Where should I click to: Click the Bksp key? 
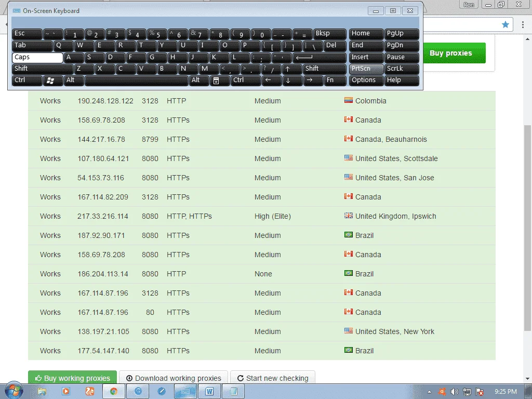[x=330, y=34]
